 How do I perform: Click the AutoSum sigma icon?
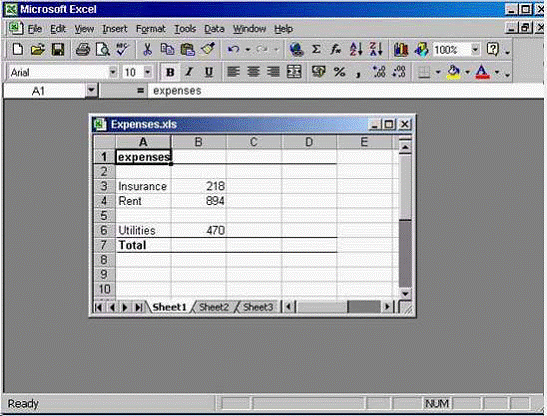click(x=316, y=50)
